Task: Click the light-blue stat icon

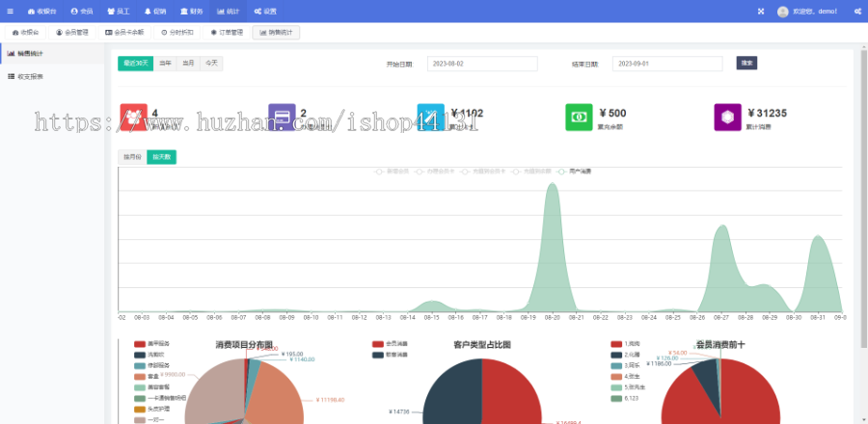Action: point(431,118)
